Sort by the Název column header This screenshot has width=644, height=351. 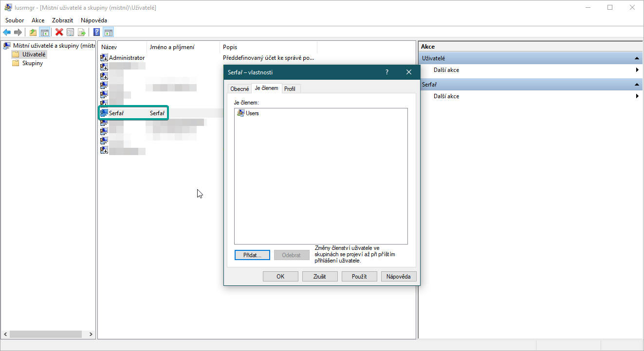point(122,47)
